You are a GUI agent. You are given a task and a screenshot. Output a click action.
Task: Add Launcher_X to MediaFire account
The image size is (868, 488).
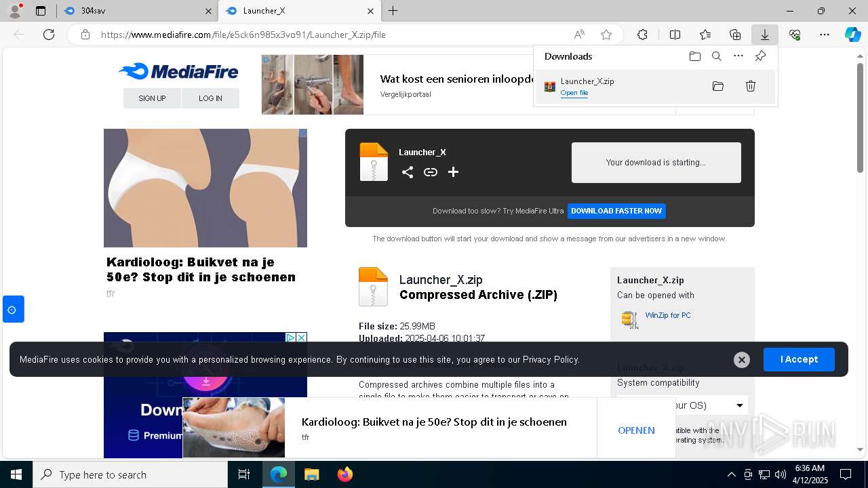(x=454, y=172)
